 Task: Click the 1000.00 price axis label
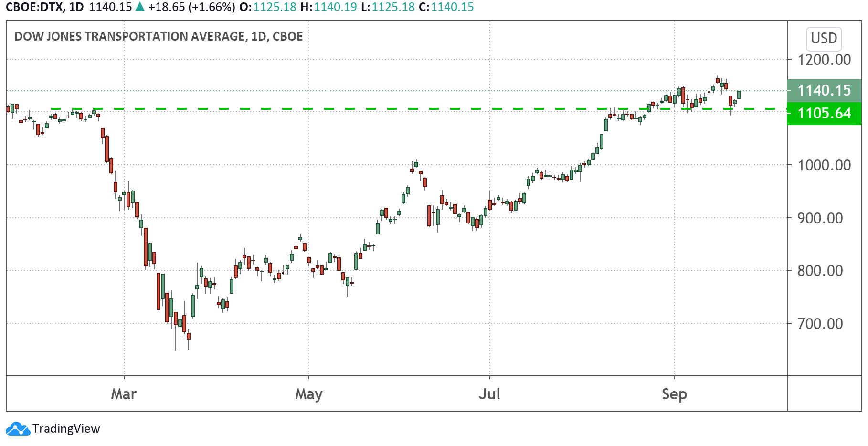824,165
